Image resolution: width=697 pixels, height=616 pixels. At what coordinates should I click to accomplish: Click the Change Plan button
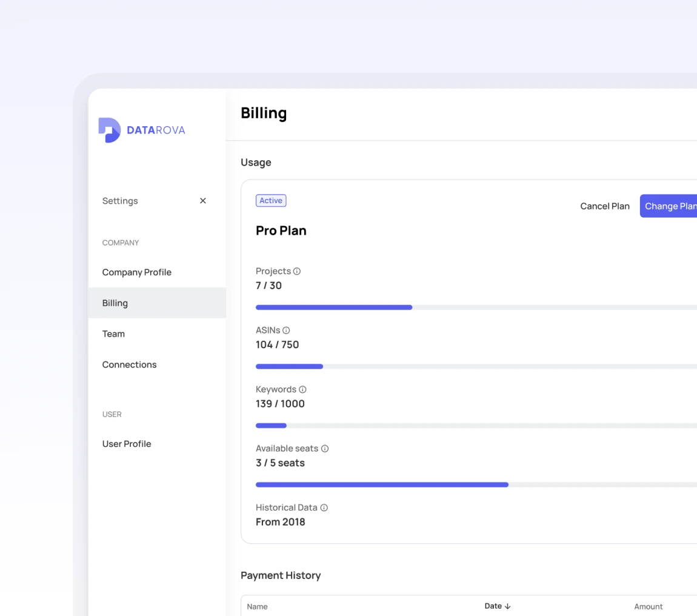669,206
